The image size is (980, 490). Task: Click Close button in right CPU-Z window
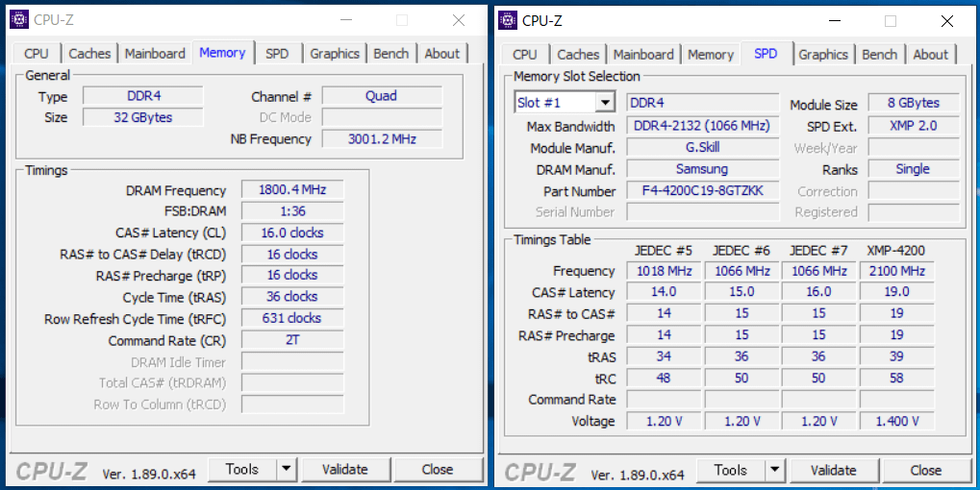(x=926, y=470)
